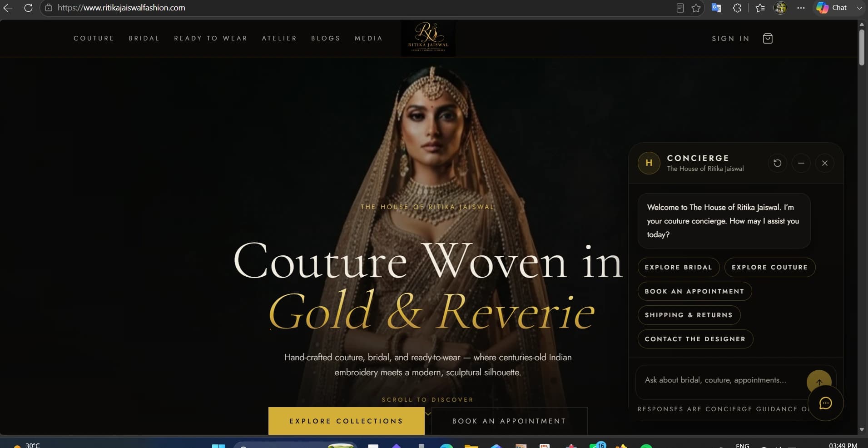This screenshot has width=868, height=448.
Task: Open the shopping bag cart icon
Action: (x=768, y=39)
